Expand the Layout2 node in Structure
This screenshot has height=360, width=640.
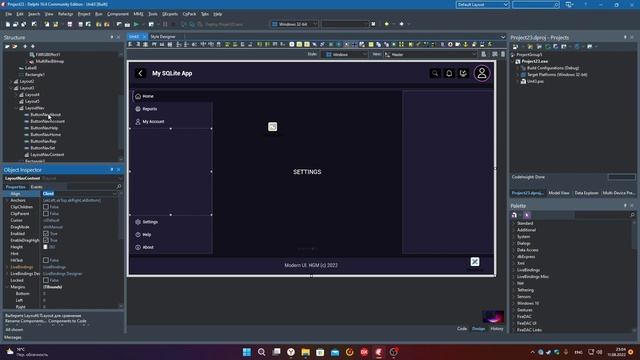tap(11, 82)
